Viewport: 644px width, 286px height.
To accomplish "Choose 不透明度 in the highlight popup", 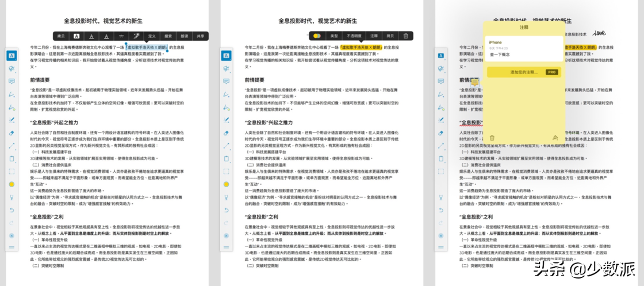I will [x=354, y=36].
